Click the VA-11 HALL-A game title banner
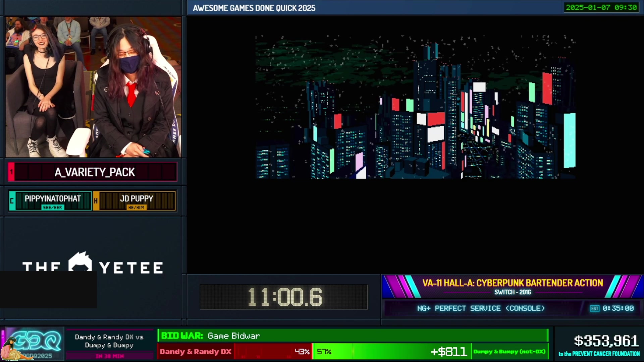The height and width of the screenshot is (362, 644). pyautogui.click(x=513, y=283)
